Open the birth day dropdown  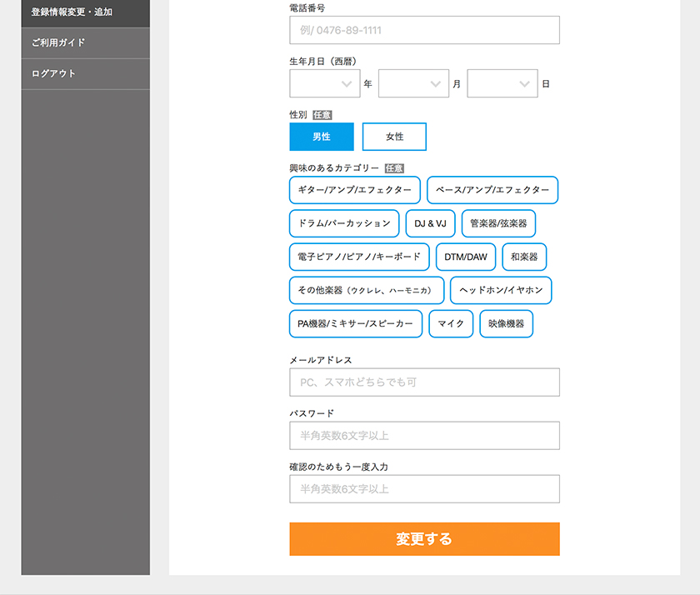click(502, 84)
